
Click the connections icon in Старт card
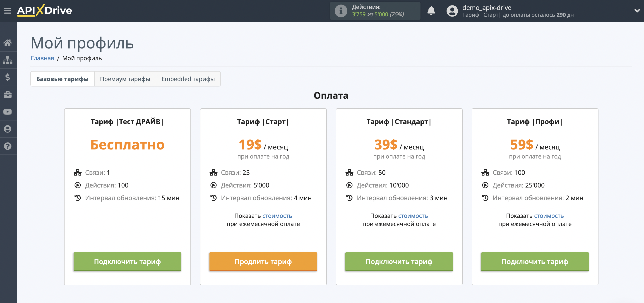[214, 173]
